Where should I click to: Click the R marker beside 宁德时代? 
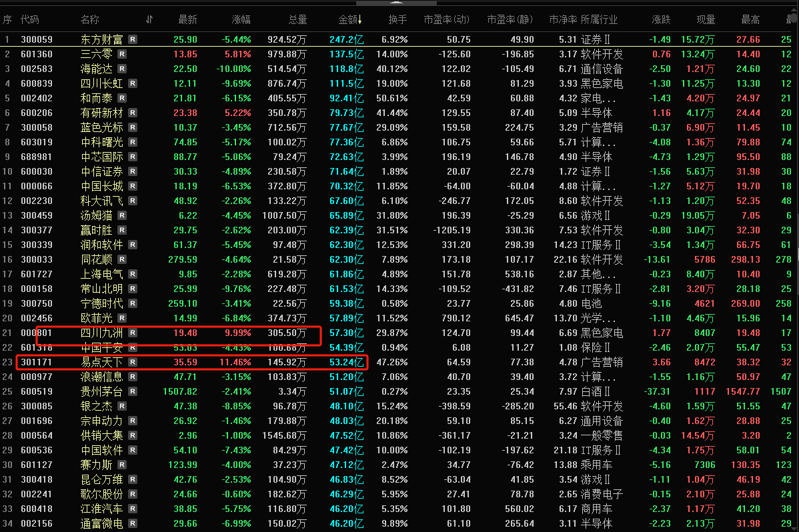tap(133, 304)
